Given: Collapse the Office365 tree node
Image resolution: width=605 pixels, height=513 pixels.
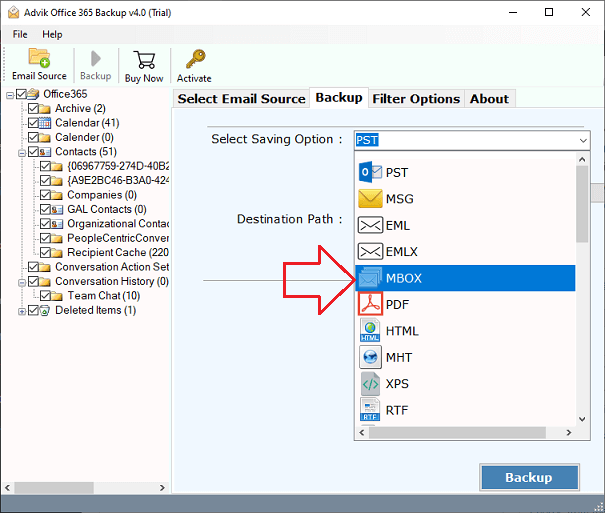Looking at the screenshot, I should tap(10, 95).
